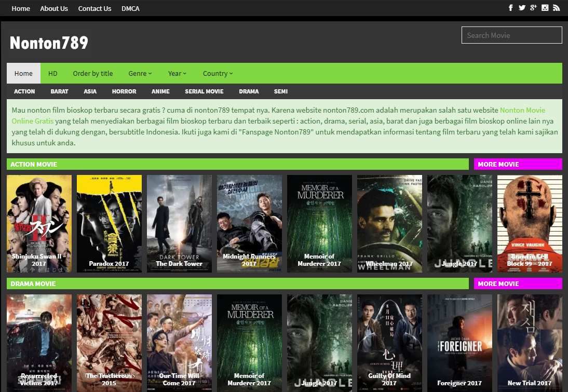
Task: Click MORE MOVIE beside Drama Movie
Action: 518,283
